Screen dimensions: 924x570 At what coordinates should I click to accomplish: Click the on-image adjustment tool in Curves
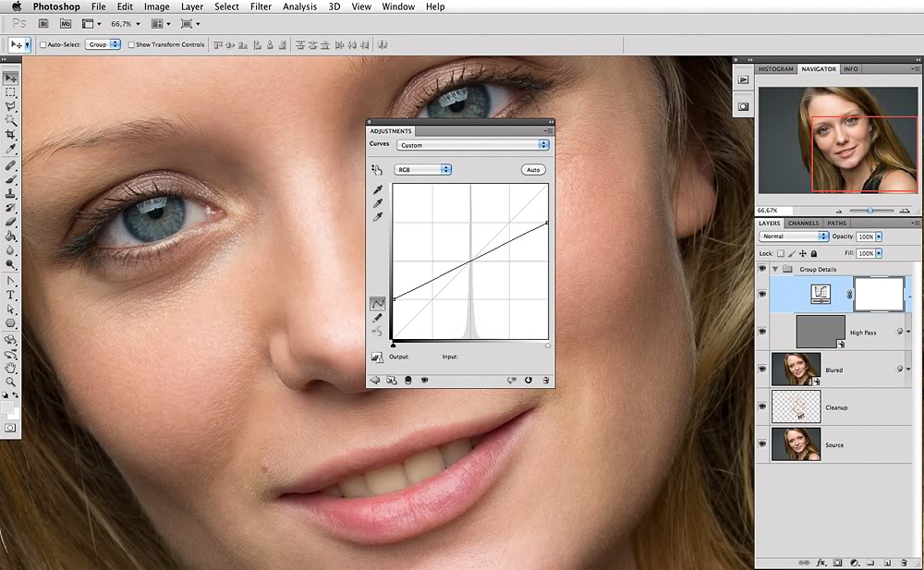pyautogui.click(x=377, y=170)
